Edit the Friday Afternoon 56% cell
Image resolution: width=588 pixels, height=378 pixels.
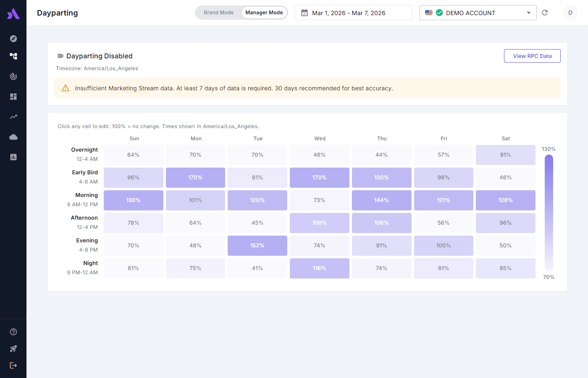click(x=444, y=223)
